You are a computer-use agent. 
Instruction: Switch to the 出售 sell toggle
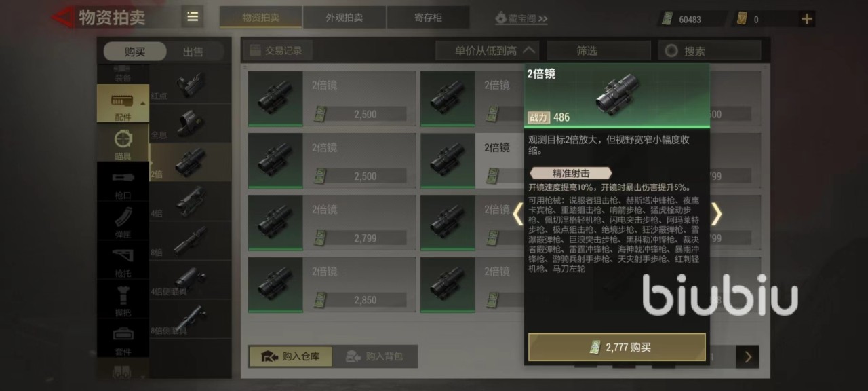(x=193, y=52)
